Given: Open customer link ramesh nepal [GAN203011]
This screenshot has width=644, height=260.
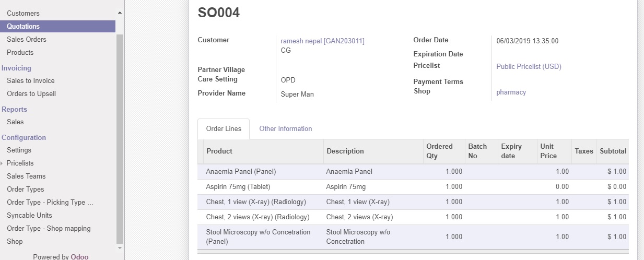Looking at the screenshot, I should click(322, 41).
